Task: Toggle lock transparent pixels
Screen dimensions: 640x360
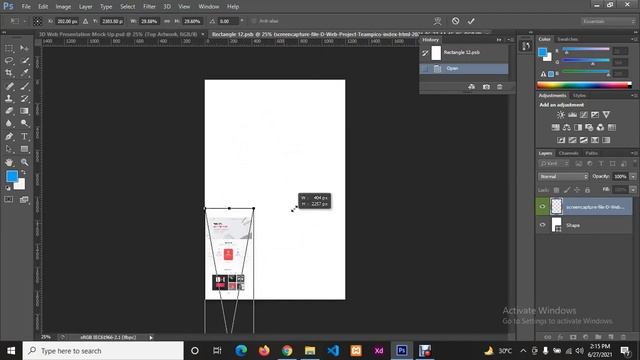Action: (x=556, y=190)
